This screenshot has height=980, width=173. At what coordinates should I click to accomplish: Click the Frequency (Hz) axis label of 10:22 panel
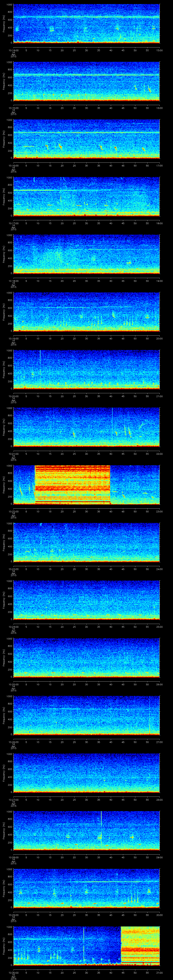4,485
